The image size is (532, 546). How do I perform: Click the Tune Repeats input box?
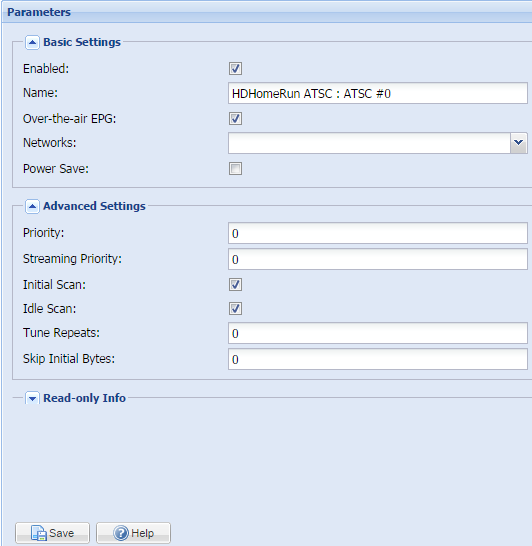tap(378, 333)
